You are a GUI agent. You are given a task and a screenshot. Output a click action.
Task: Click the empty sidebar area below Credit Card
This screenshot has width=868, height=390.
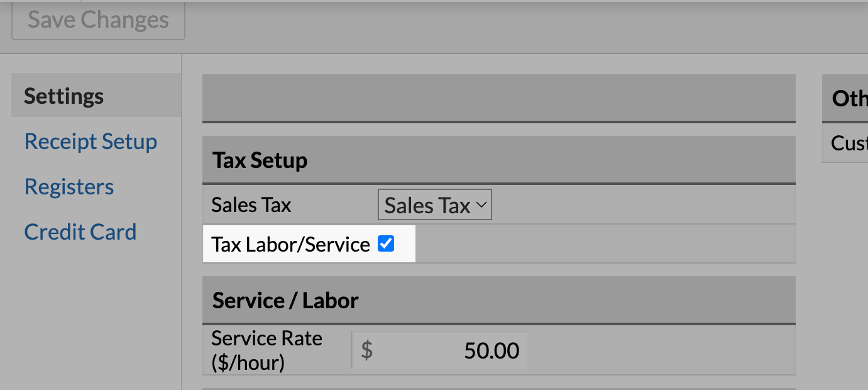94,315
